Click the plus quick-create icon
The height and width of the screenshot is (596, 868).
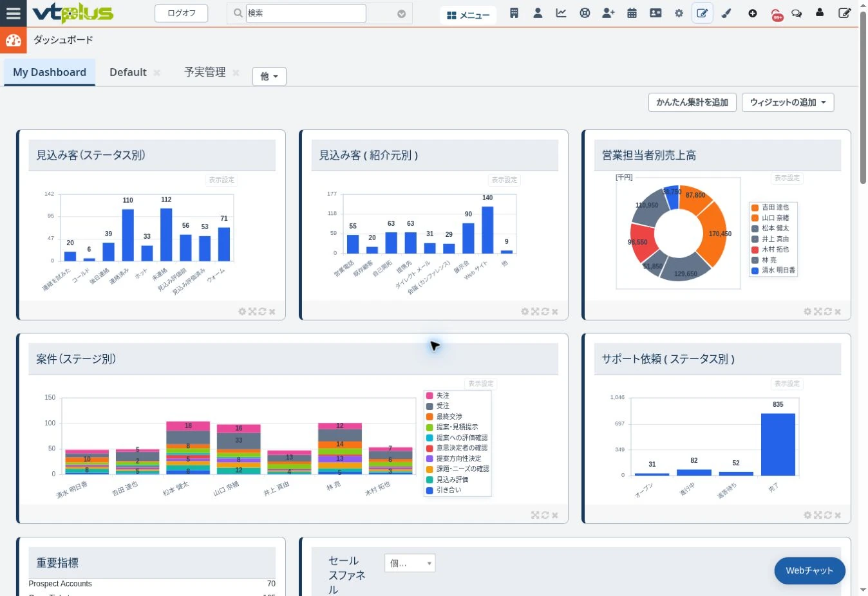pyautogui.click(x=752, y=14)
